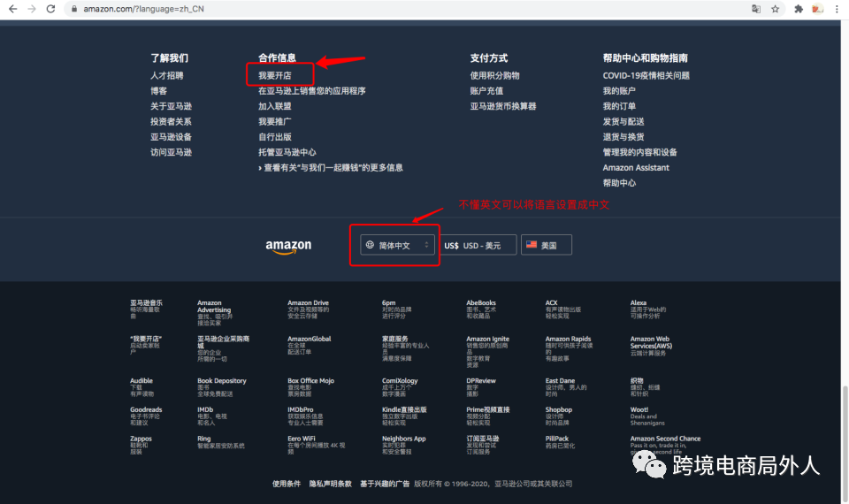Expand 查看有关与我们一起赚钱的更多信息 link
The height and width of the screenshot is (504, 849).
[x=331, y=168]
